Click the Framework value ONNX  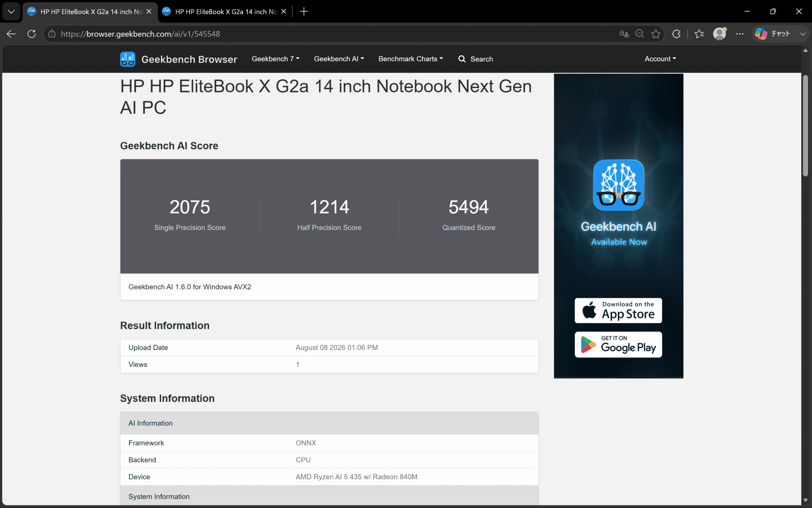306,443
